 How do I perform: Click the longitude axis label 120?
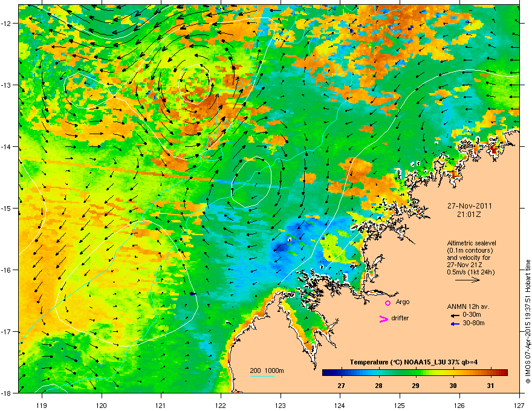click(102, 405)
